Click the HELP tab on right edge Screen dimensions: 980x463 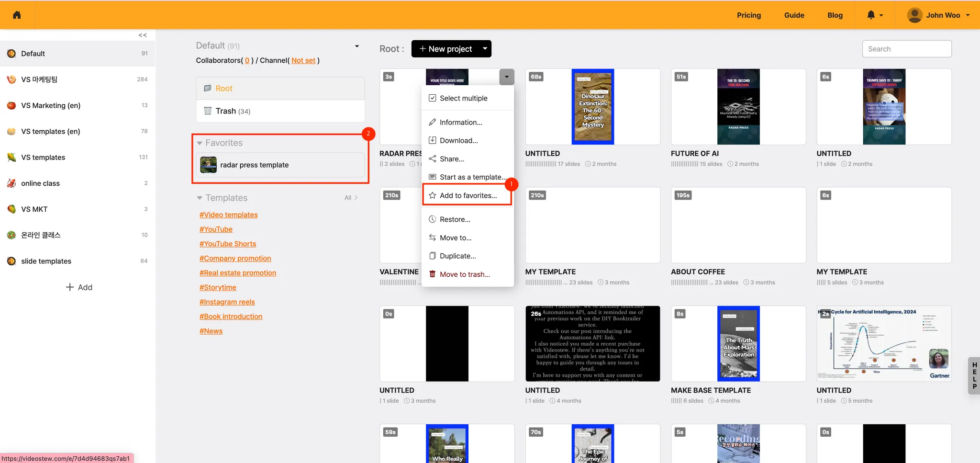(974, 375)
